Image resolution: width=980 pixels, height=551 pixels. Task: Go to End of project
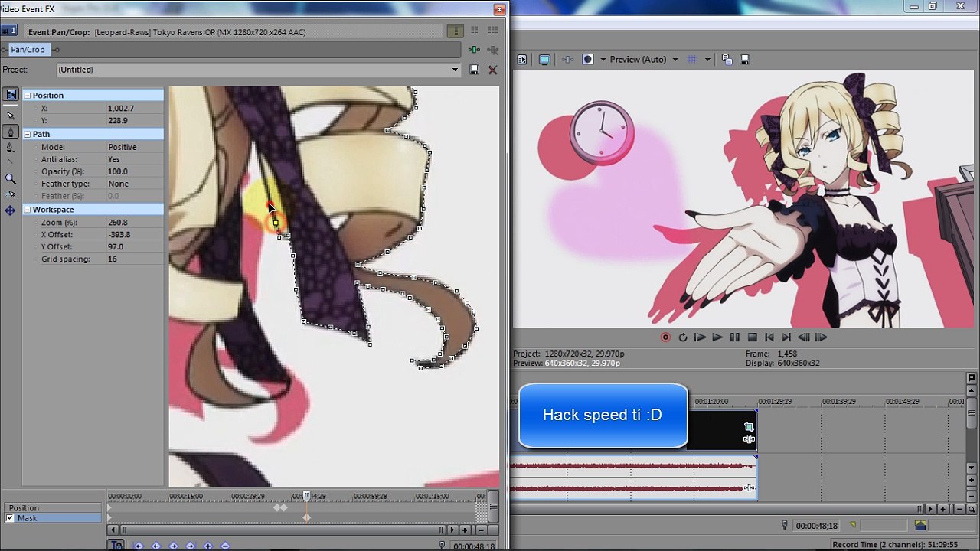(x=786, y=337)
